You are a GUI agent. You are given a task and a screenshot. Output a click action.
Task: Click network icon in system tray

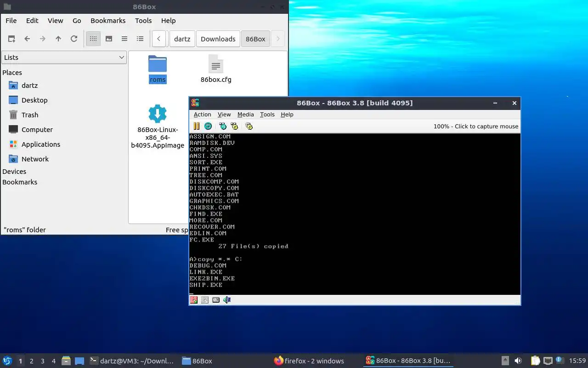548,361
